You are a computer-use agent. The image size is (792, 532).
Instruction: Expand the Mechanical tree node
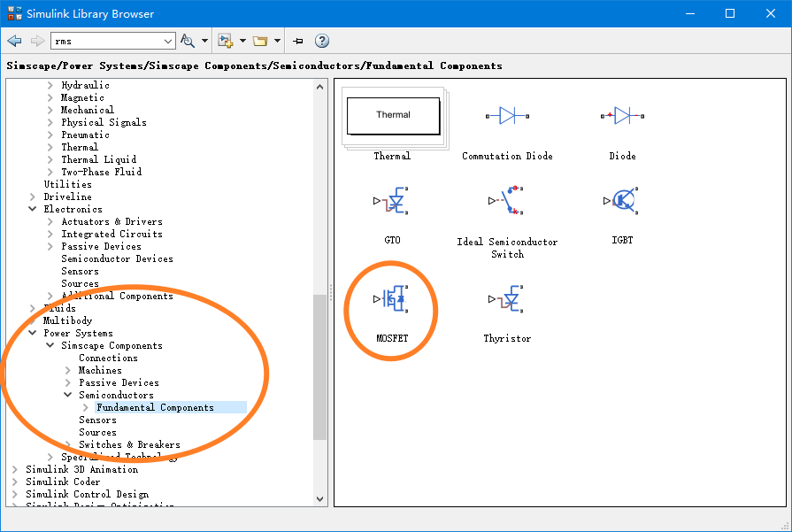50,110
